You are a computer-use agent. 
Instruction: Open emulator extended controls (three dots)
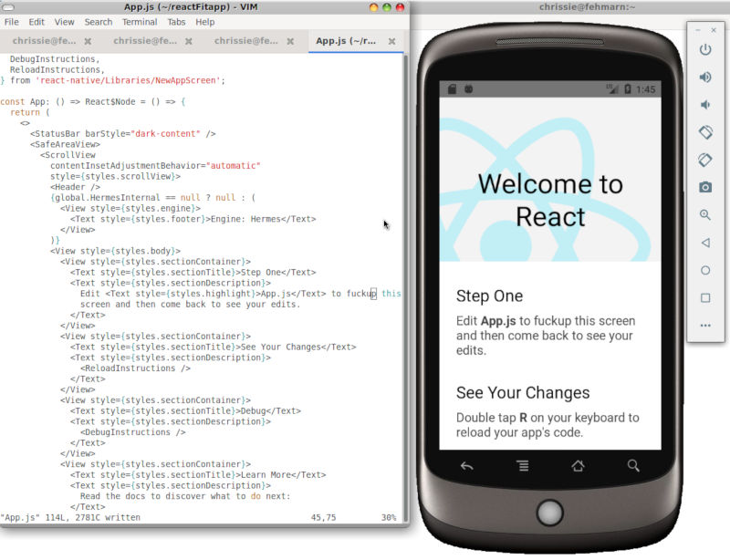pyautogui.click(x=705, y=325)
